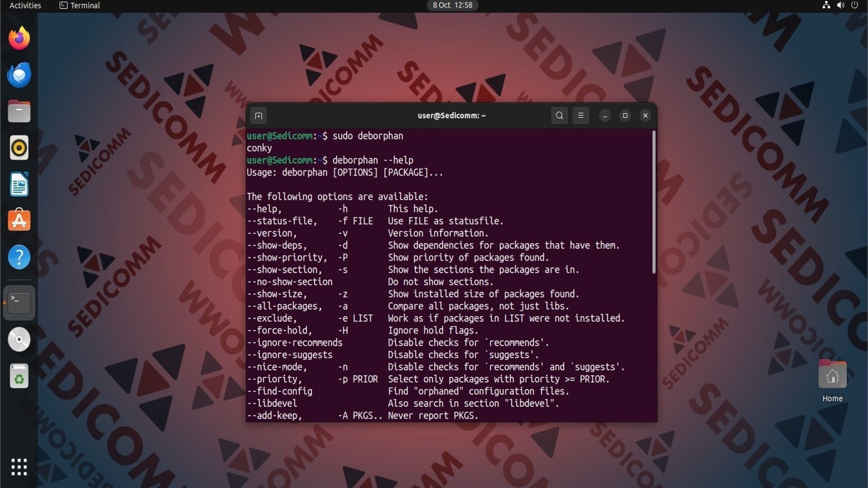The image size is (868, 488).
Task: Open the Help icon in dock
Action: [x=19, y=257]
